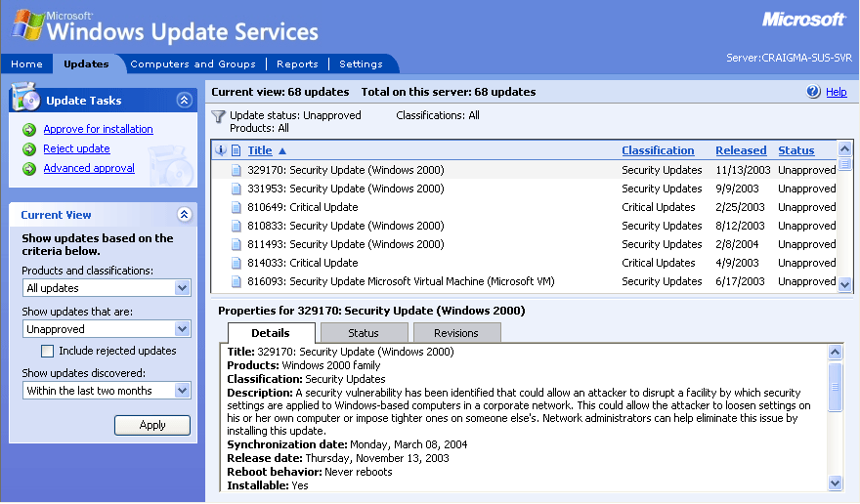The width and height of the screenshot is (860, 504).
Task: Click the update list scrollbar thumb
Action: 845,164
